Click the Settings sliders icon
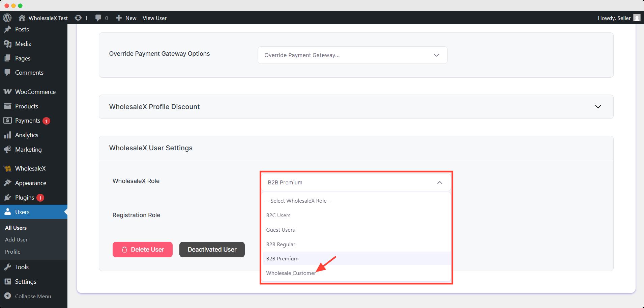The image size is (644, 308). (7, 282)
